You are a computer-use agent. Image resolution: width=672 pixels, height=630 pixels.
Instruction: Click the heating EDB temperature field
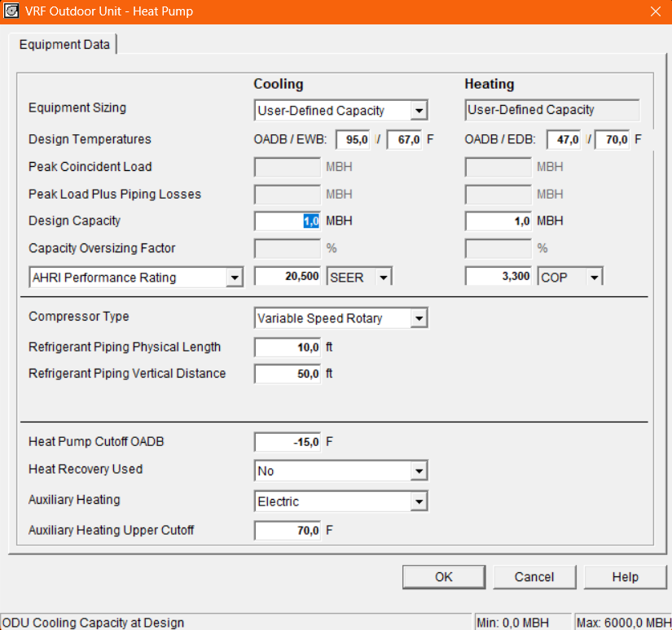coord(613,139)
